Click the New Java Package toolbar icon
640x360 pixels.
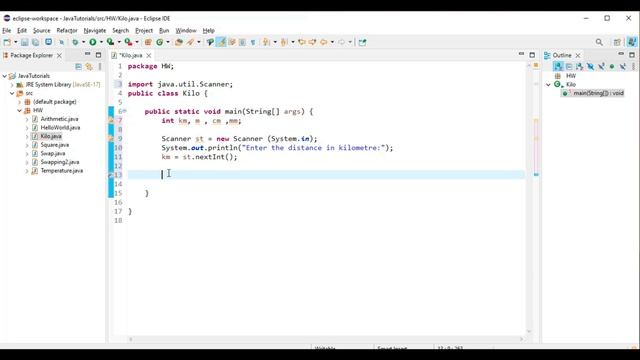pos(148,42)
